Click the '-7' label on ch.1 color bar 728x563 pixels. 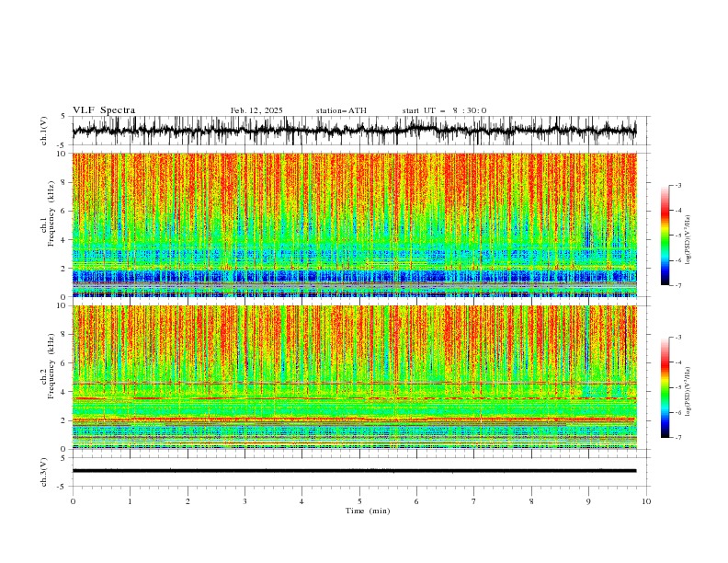coord(677,285)
